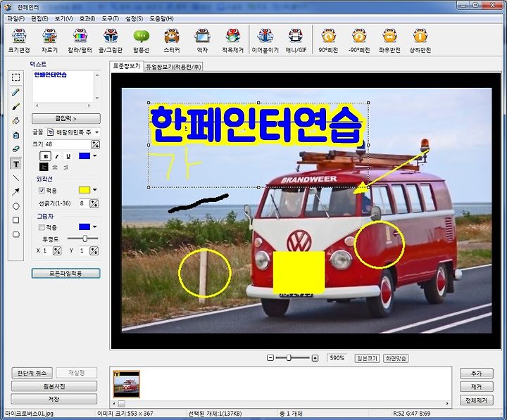This screenshot has height=420, width=507.
Task: Adjust the shadow X offset stepper
Action: coord(57,250)
